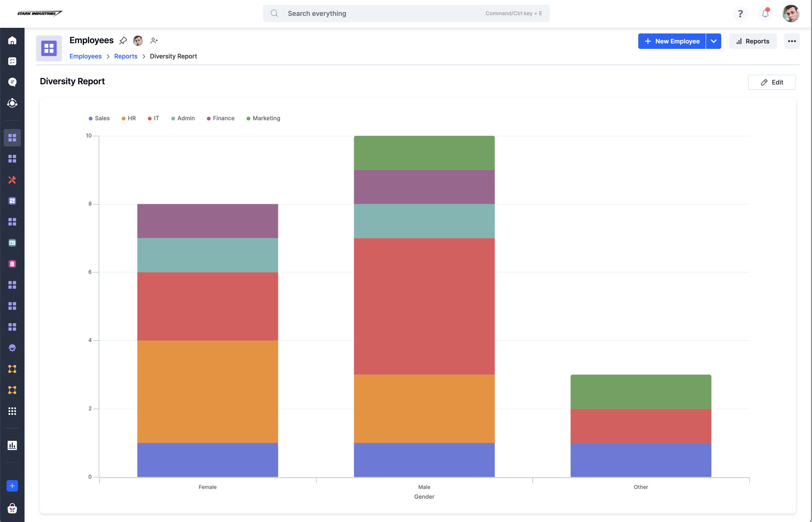Click the help question mark icon
Screen dimensions: 812x522
coord(740,13)
